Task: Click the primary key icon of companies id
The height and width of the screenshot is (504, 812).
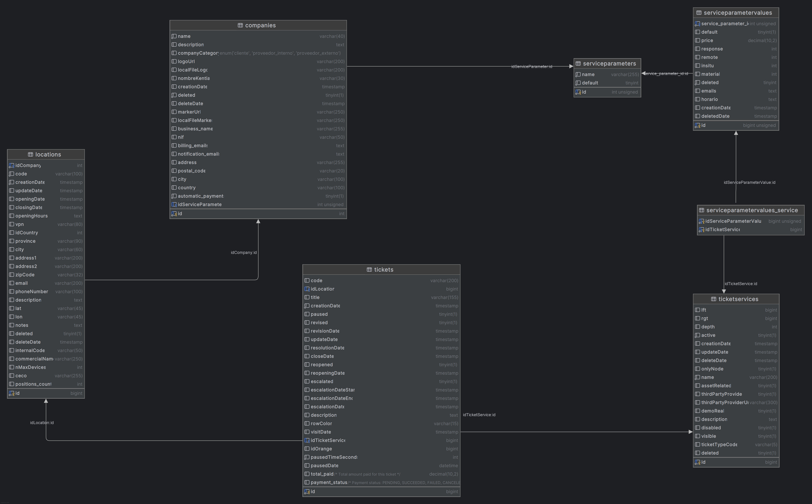Action: click(x=174, y=214)
